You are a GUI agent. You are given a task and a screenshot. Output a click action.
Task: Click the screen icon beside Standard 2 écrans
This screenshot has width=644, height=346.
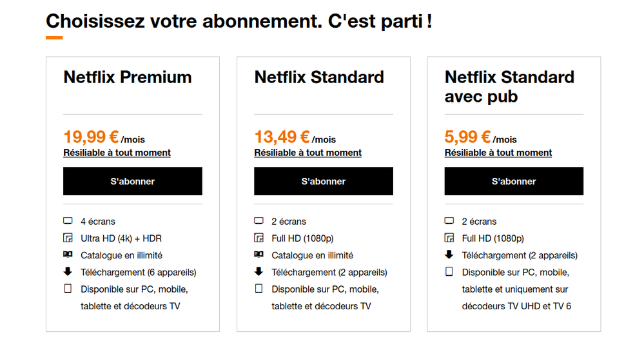(259, 221)
